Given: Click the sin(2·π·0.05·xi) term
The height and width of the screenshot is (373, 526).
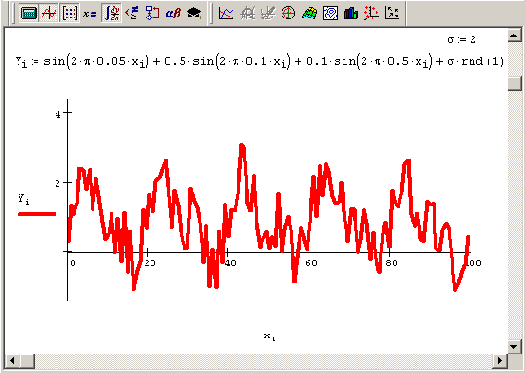Looking at the screenshot, I should coord(96,62).
